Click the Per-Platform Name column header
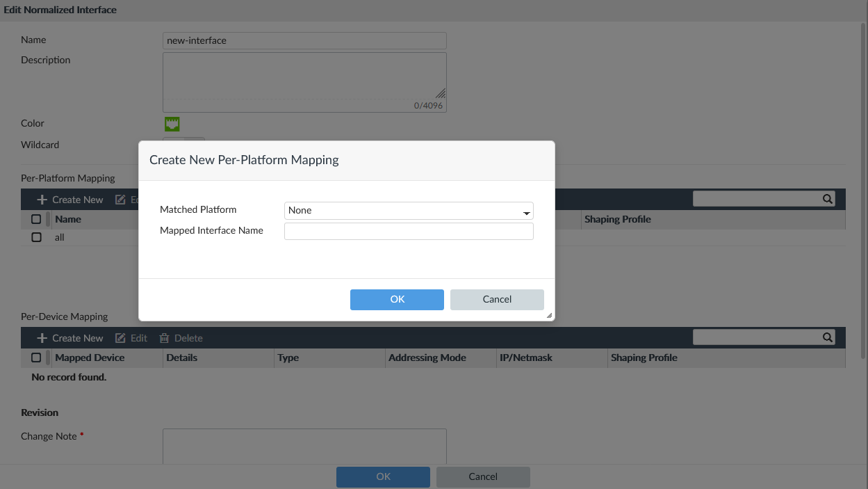Image resolution: width=868 pixels, height=489 pixels. [68, 219]
